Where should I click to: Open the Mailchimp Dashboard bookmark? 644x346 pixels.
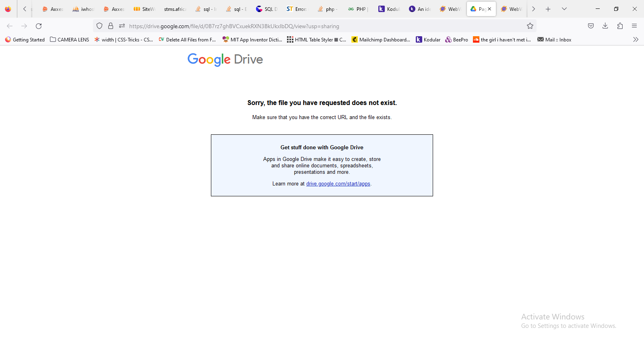pos(381,39)
